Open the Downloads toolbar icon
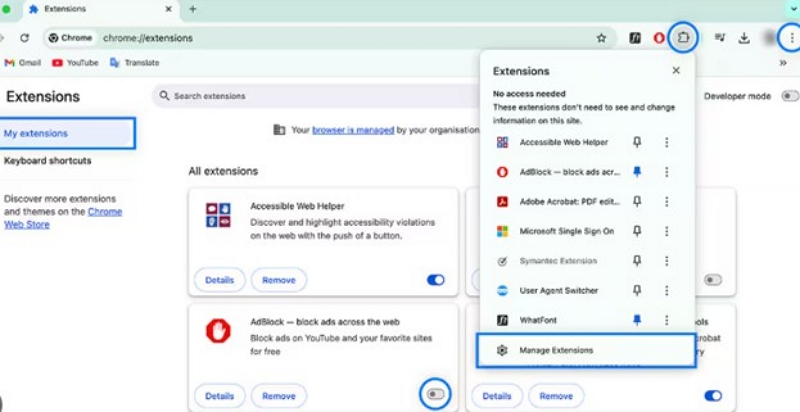This screenshot has width=800, height=412. coord(744,38)
